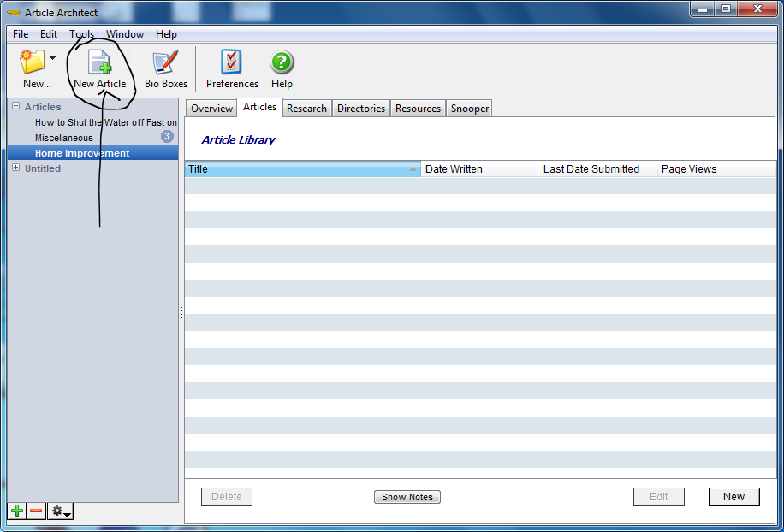
Task: Click the red minus remove icon
Action: click(x=36, y=511)
